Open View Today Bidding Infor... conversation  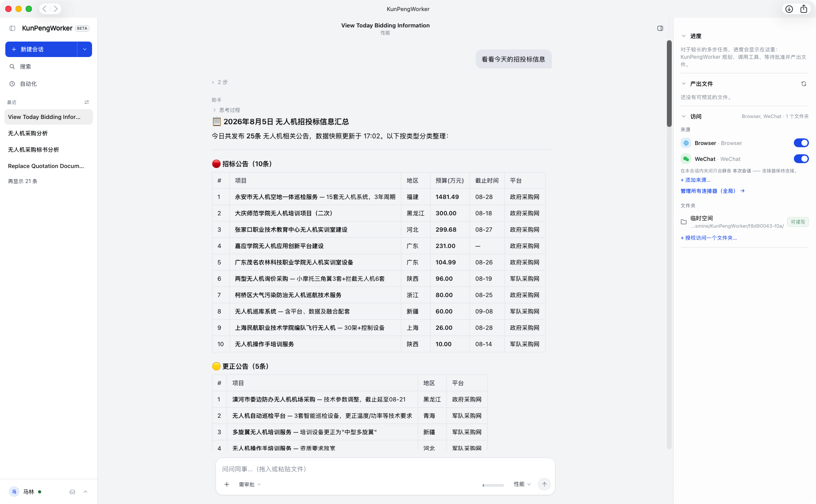click(x=49, y=117)
